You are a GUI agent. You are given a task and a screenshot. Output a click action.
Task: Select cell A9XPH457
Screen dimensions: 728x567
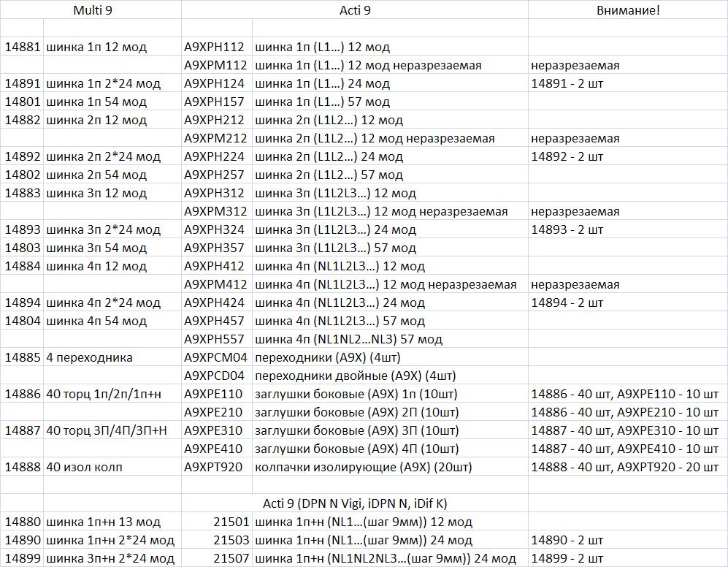point(217,321)
